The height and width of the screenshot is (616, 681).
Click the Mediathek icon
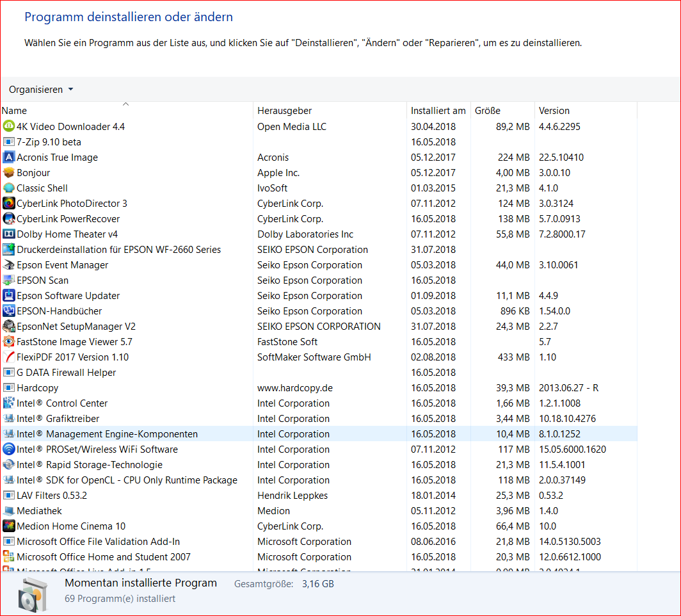(9, 511)
